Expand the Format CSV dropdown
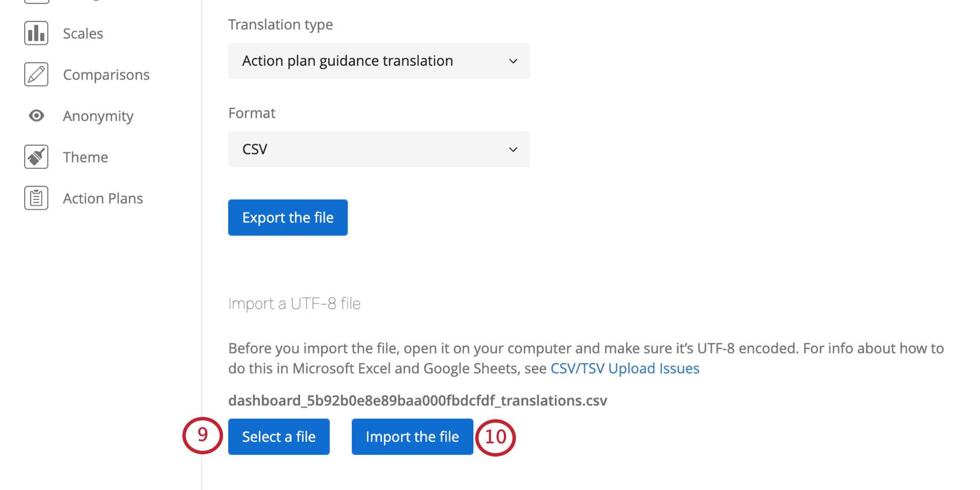 click(379, 149)
